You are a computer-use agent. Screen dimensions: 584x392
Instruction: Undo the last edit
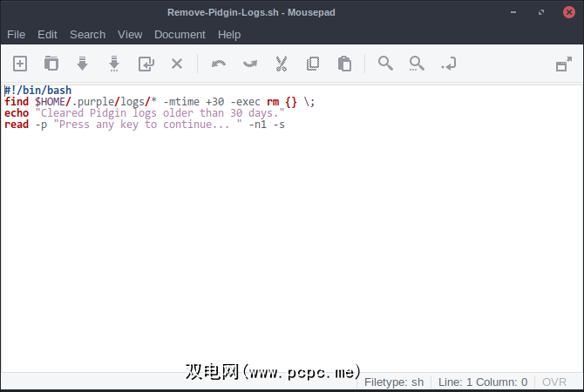click(x=219, y=64)
